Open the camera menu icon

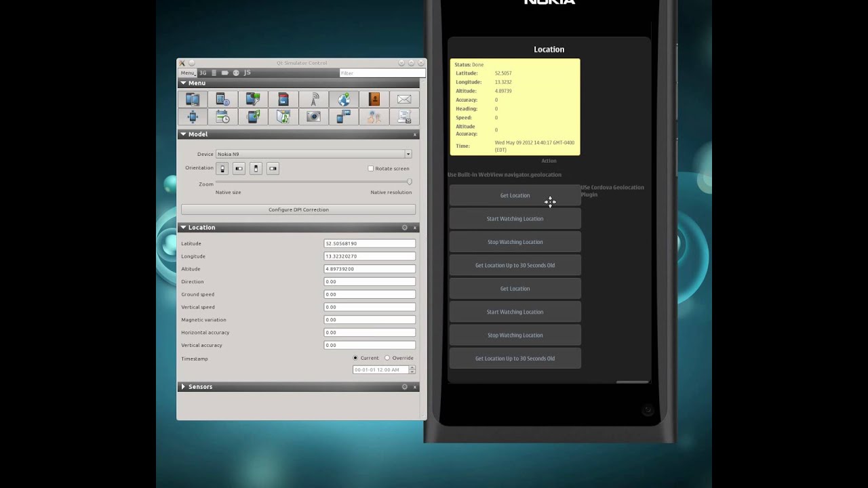313,117
